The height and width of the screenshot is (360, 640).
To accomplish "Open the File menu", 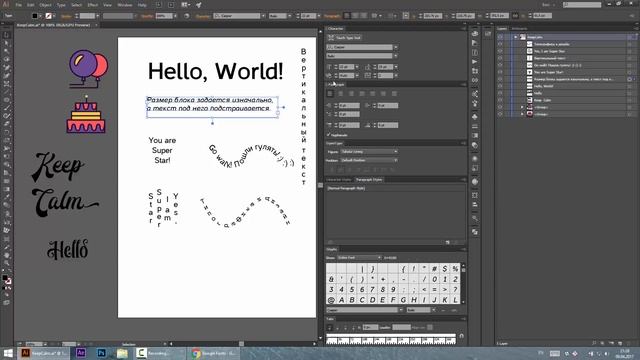I will (19, 5).
